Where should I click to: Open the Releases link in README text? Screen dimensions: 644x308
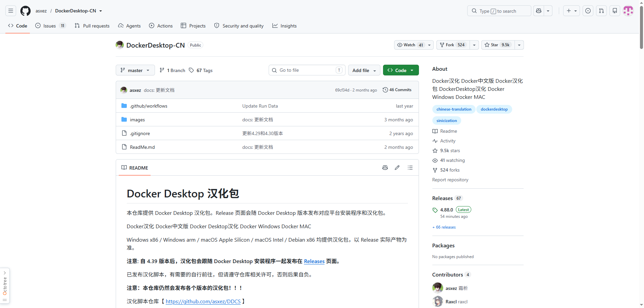click(x=314, y=261)
